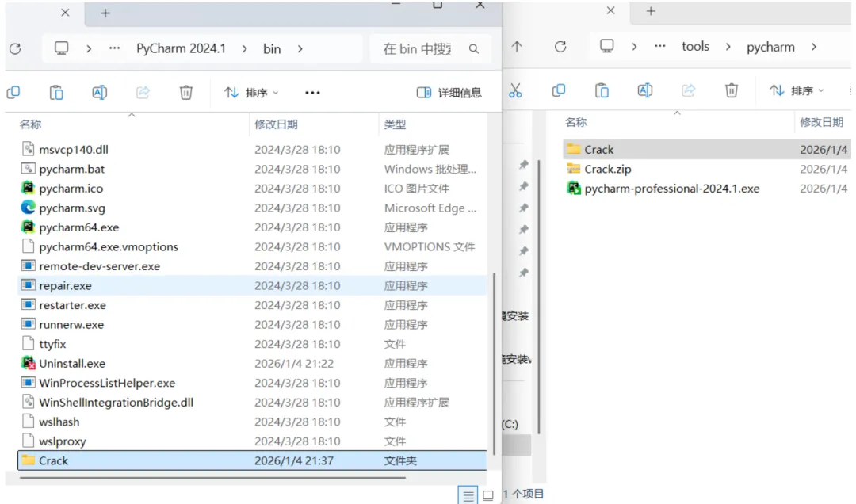Image resolution: width=856 pixels, height=504 pixels.
Task: Click the Up arrow in the pycharm window
Action: click(517, 47)
